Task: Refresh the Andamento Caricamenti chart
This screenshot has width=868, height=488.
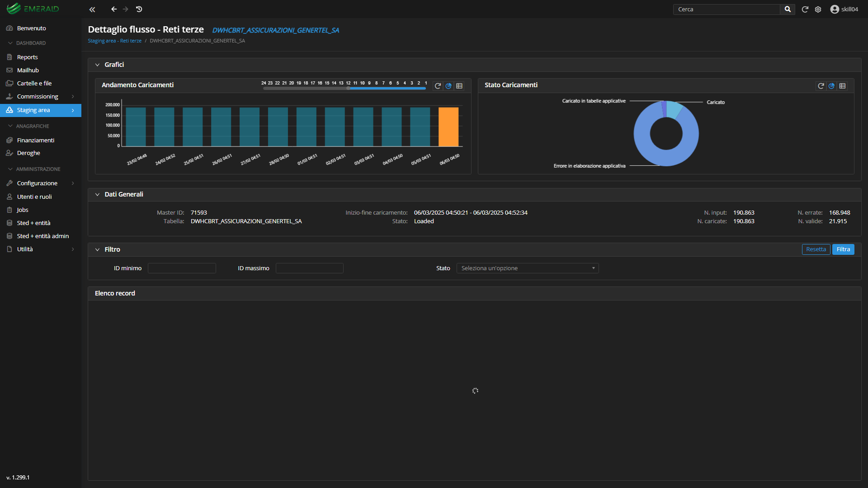Action: point(438,86)
